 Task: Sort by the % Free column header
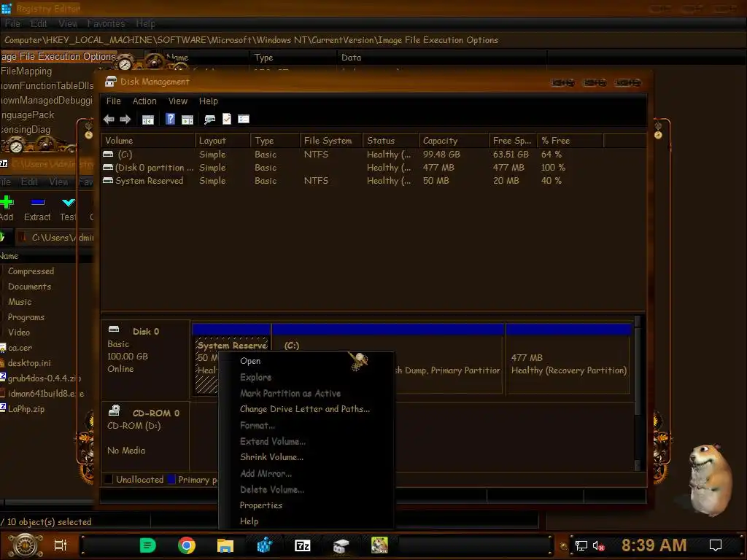(x=570, y=141)
